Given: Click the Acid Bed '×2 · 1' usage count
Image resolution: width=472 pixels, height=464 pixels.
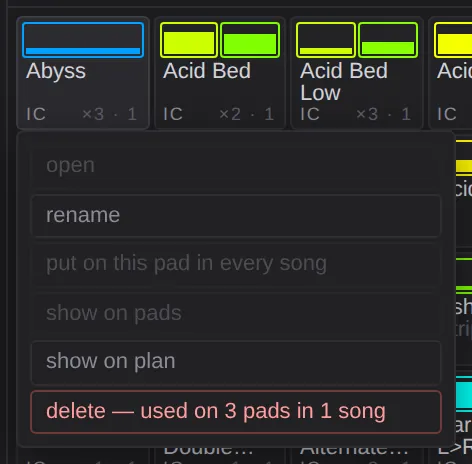Looking at the screenshot, I should point(247,114).
